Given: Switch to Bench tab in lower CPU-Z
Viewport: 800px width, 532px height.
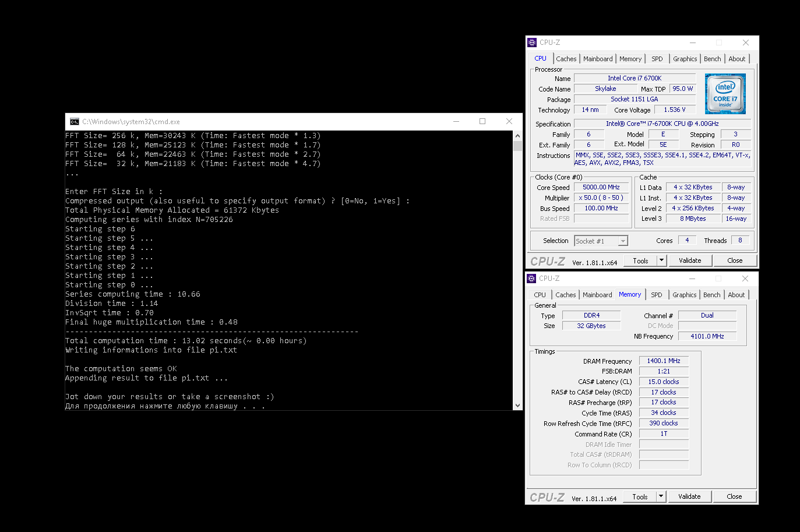Looking at the screenshot, I should pyautogui.click(x=711, y=295).
